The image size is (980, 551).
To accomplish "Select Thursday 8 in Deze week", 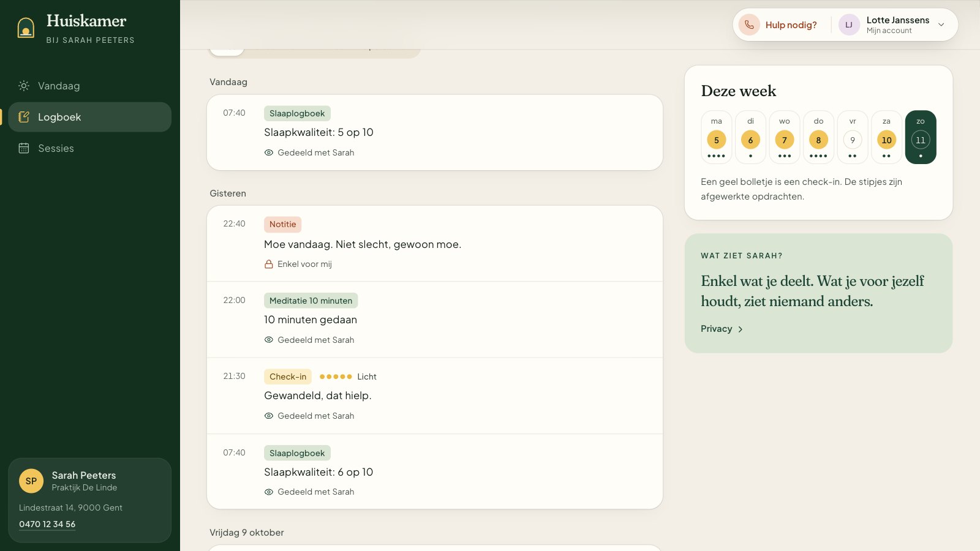I will [x=818, y=137].
